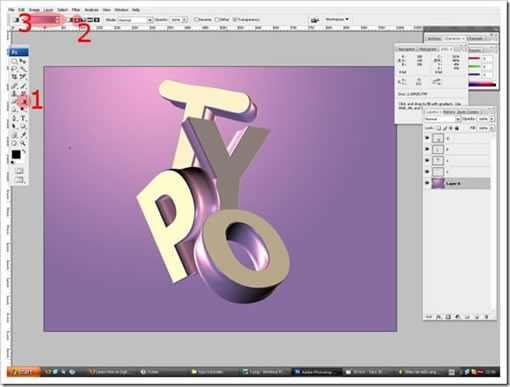Open the Workspace button menu

coord(337,19)
